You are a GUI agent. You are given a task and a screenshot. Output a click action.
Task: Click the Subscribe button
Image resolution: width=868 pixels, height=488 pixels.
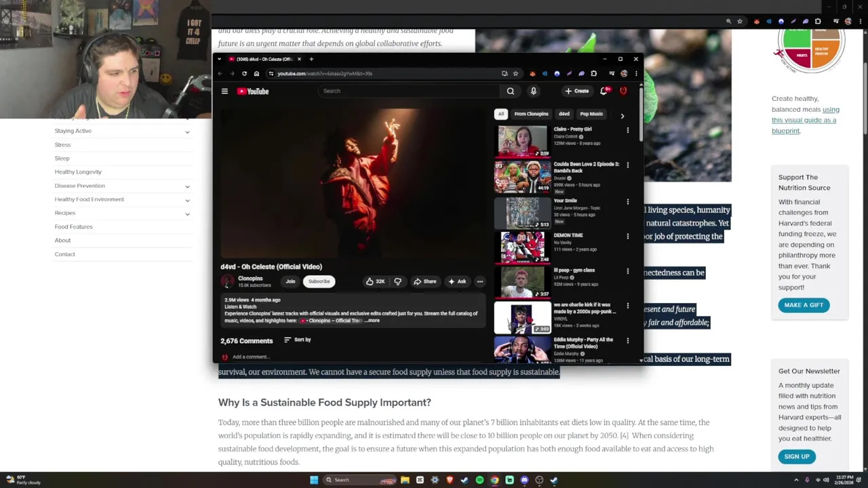point(319,281)
